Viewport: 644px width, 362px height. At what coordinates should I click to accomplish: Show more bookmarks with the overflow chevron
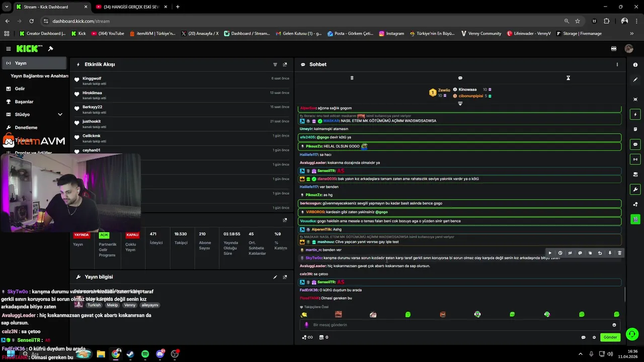pos(632,34)
